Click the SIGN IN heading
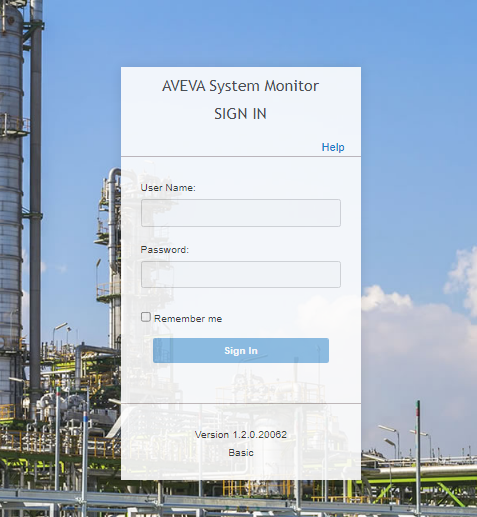Image resolution: width=477 pixels, height=517 pixels. click(x=240, y=114)
